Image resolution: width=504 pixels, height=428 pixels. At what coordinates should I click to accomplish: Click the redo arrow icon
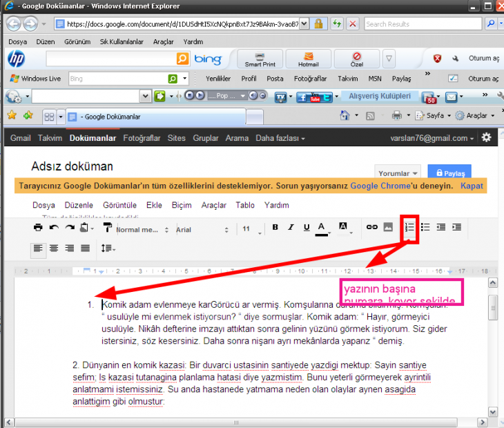(69, 227)
